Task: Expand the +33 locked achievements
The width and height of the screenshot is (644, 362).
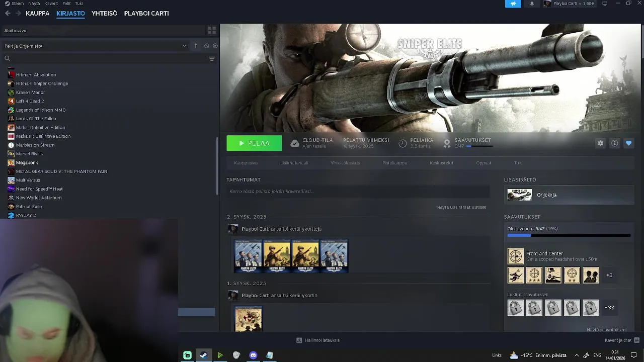Action: coord(609,307)
